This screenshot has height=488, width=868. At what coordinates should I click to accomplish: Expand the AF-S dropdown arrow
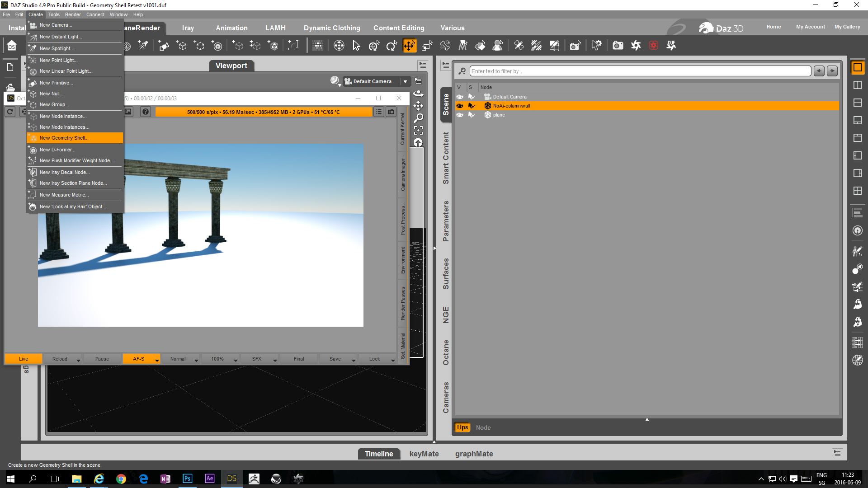click(157, 360)
